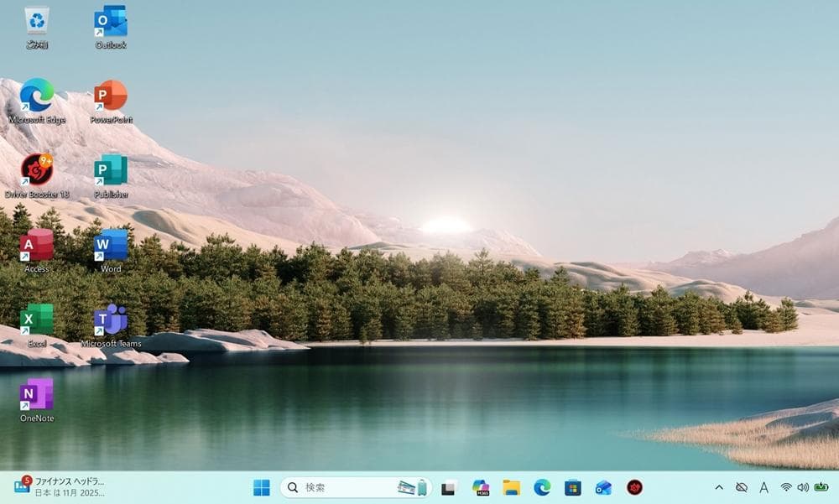Open Microsoft Teams from the desktop

(110, 322)
